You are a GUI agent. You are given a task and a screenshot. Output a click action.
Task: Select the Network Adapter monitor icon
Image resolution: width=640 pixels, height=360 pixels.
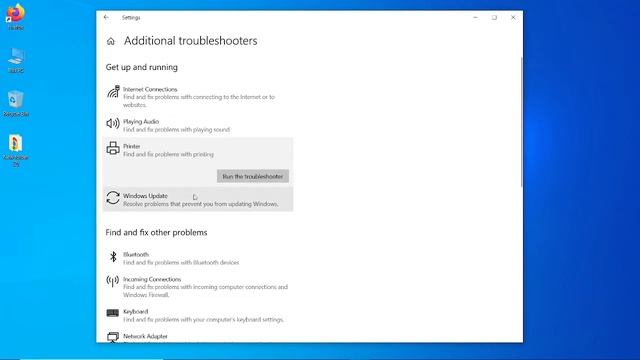point(113,337)
